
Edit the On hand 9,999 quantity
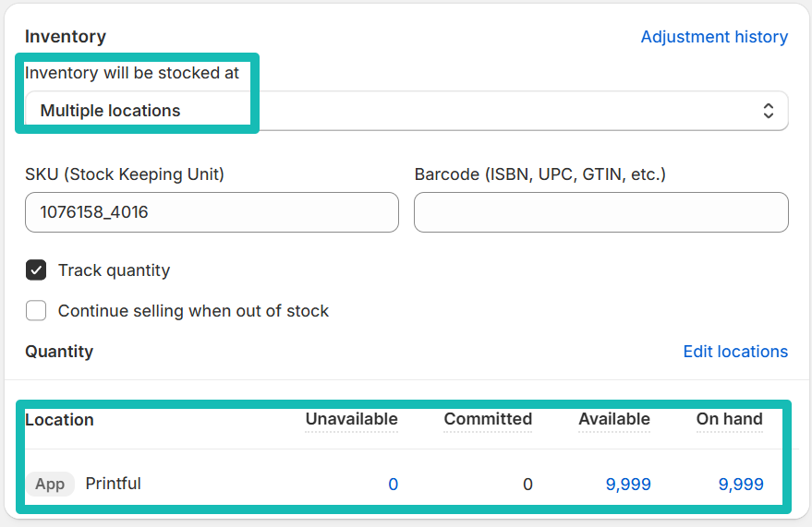click(740, 485)
